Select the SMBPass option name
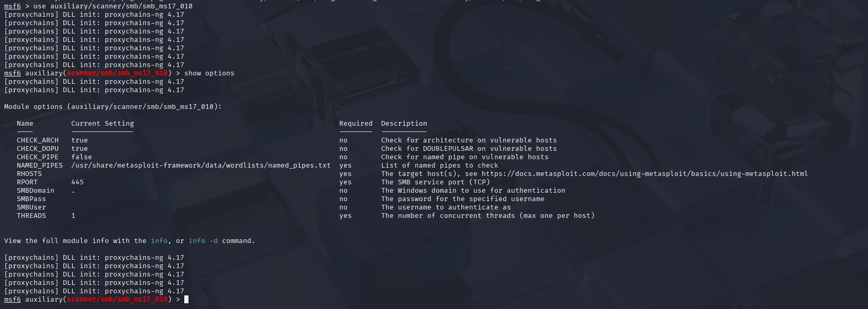The height and width of the screenshot is (309, 868). click(x=31, y=199)
